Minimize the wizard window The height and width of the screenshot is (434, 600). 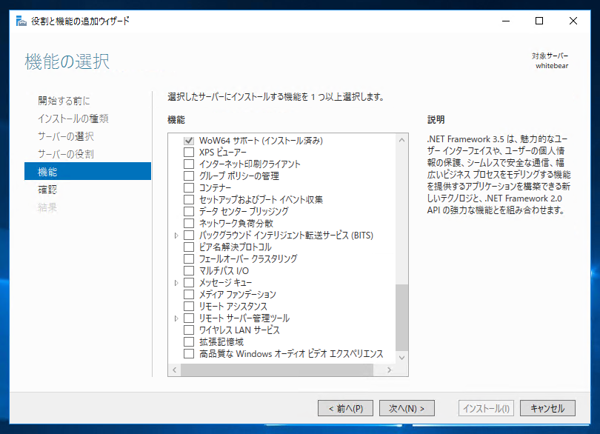click(x=506, y=21)
